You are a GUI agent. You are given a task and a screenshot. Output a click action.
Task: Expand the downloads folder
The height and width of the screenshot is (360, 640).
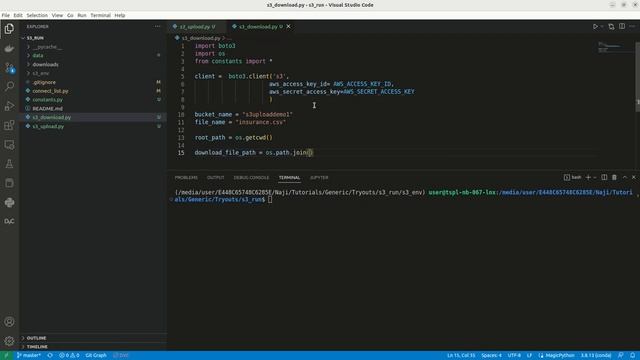[93, 64]
